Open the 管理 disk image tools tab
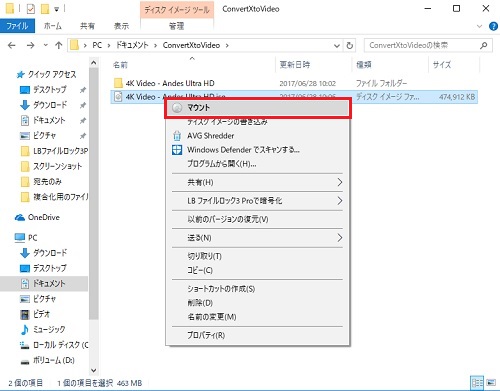The image size is (500, 391). (x=177, y=26)
